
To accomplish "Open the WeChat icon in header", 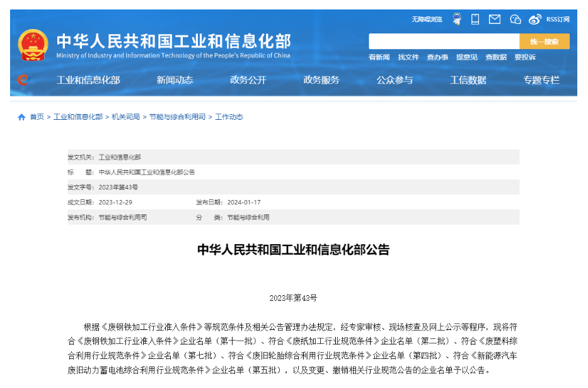I will [x=516, y=20].
